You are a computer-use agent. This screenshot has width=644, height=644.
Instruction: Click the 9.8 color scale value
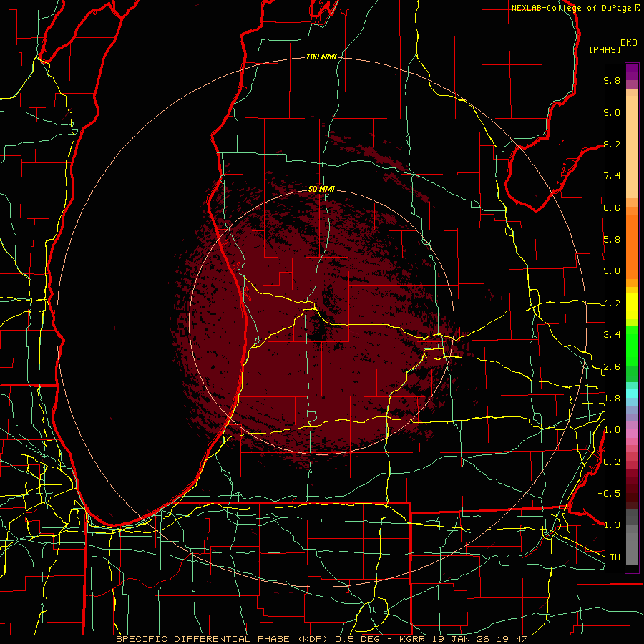[x=612, y=80]
